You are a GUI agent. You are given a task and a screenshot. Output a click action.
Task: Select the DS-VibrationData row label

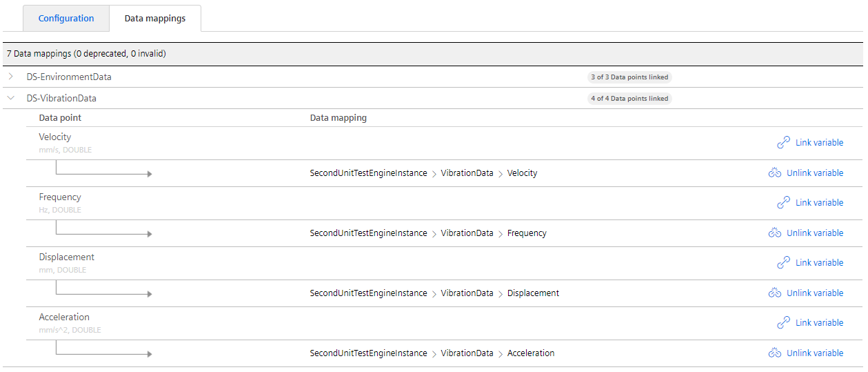(x=61, y=98)
